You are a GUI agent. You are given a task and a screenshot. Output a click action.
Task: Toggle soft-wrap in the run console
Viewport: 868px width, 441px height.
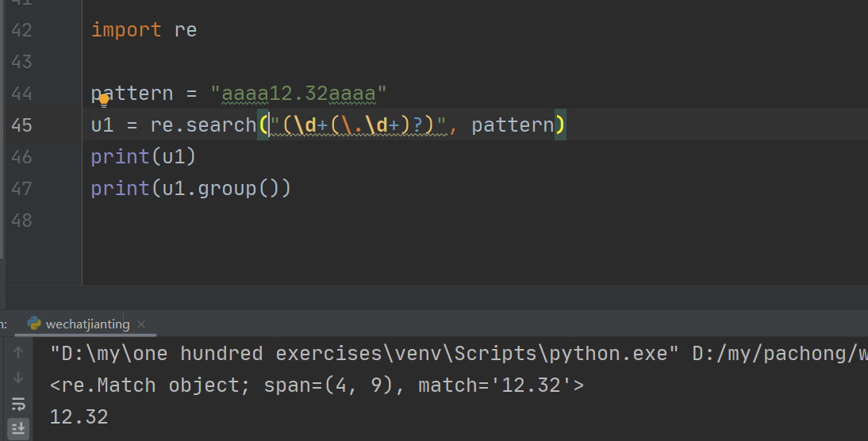(18, 405)
